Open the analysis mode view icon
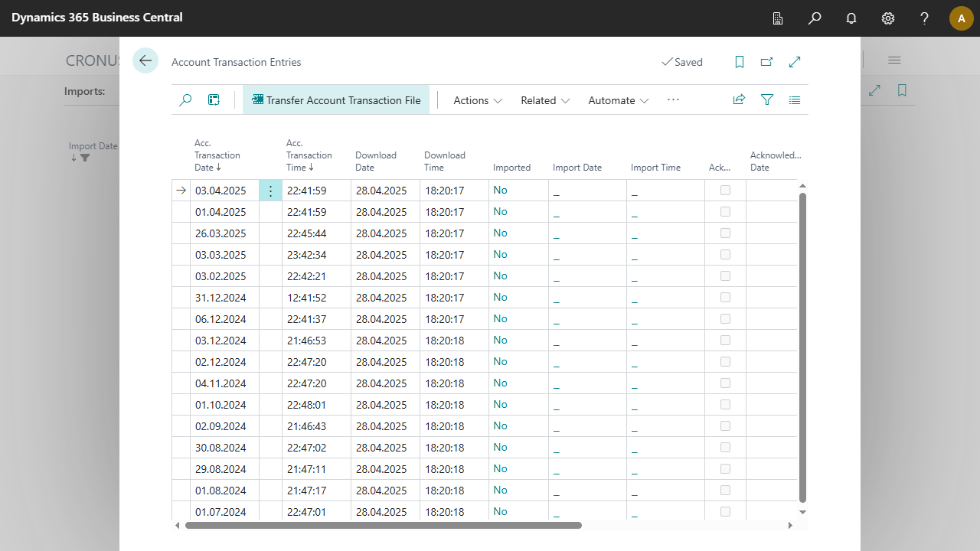The height and width of the screenshot is (551, 980). (214, 100)
